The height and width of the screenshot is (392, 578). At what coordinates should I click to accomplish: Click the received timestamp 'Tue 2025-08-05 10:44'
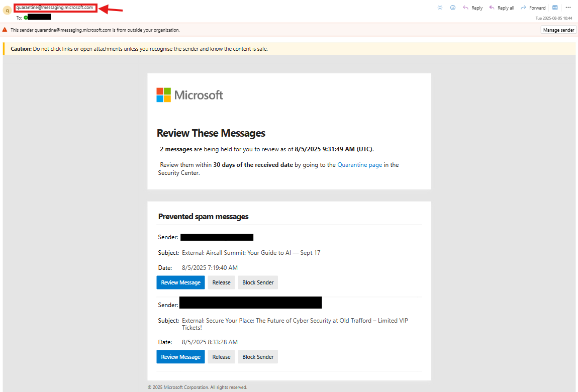tap(554, 18)
